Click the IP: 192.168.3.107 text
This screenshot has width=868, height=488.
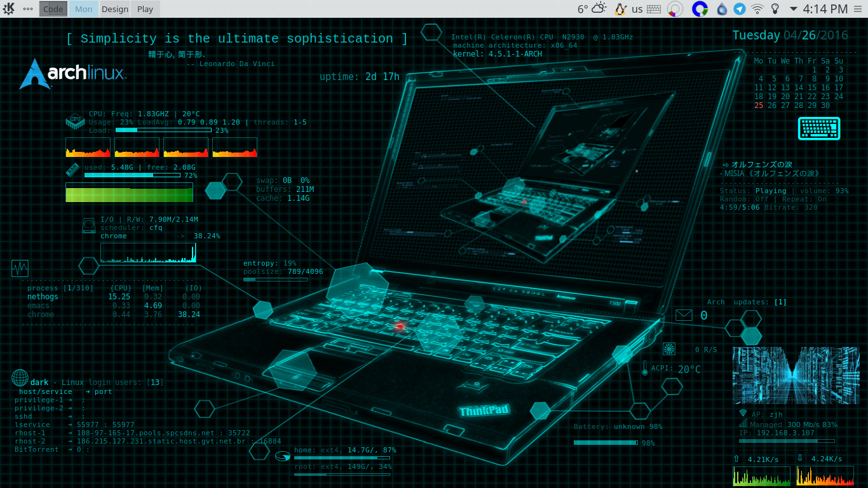point(776,433)
